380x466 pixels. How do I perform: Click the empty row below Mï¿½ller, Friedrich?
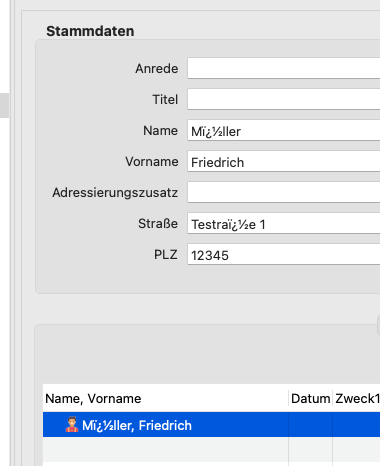[211, 449]
